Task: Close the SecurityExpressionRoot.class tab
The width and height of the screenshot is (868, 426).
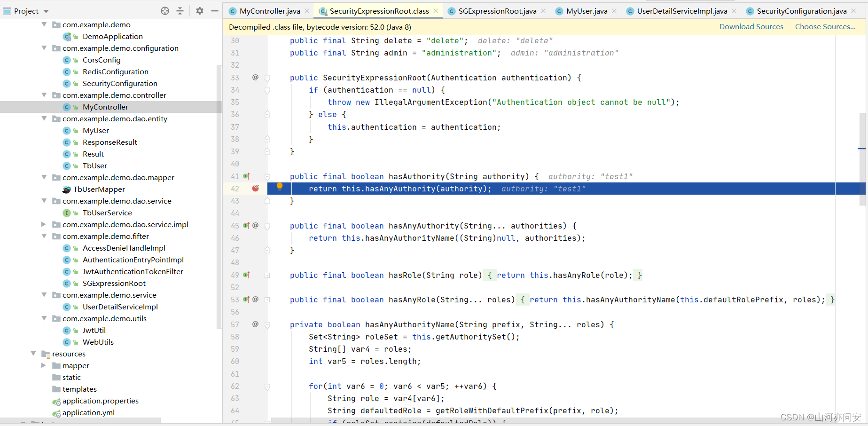Action: (x=436, y=11)
